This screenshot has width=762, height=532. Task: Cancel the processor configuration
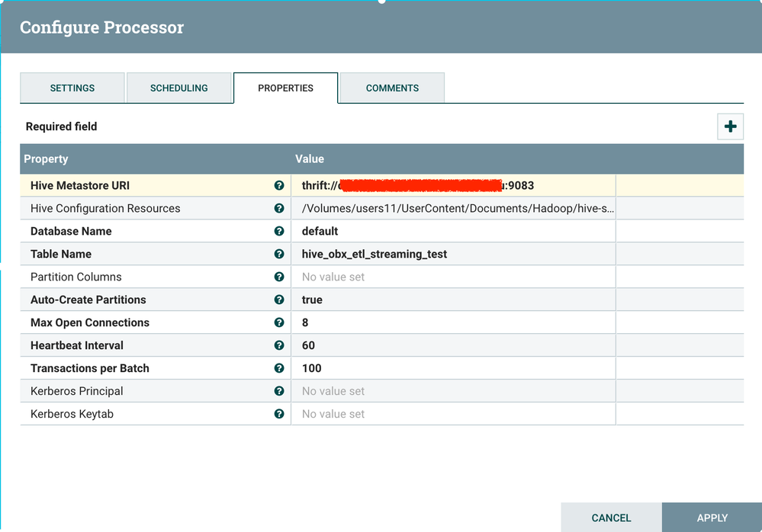611,518
